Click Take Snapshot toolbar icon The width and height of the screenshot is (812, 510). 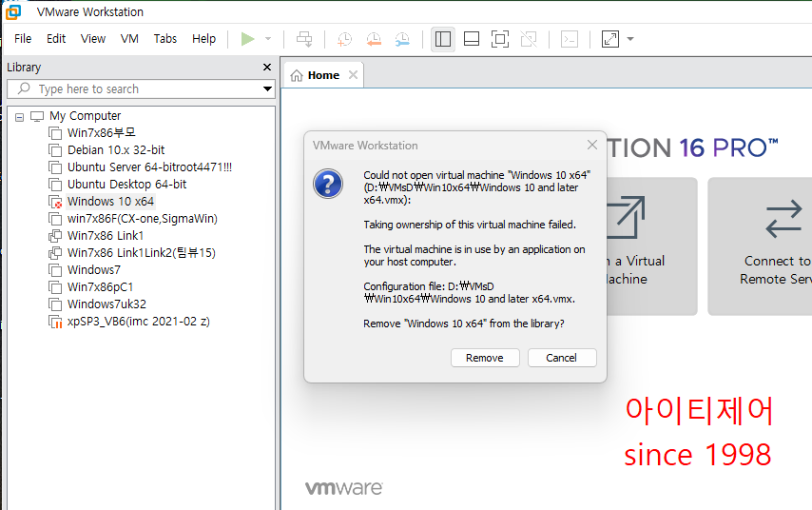[344, 39]
